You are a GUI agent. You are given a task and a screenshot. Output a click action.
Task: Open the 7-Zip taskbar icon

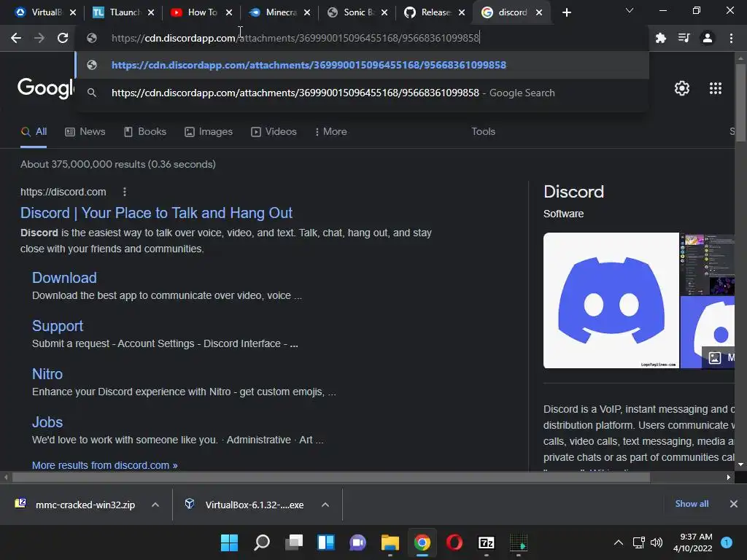point(487,542)
